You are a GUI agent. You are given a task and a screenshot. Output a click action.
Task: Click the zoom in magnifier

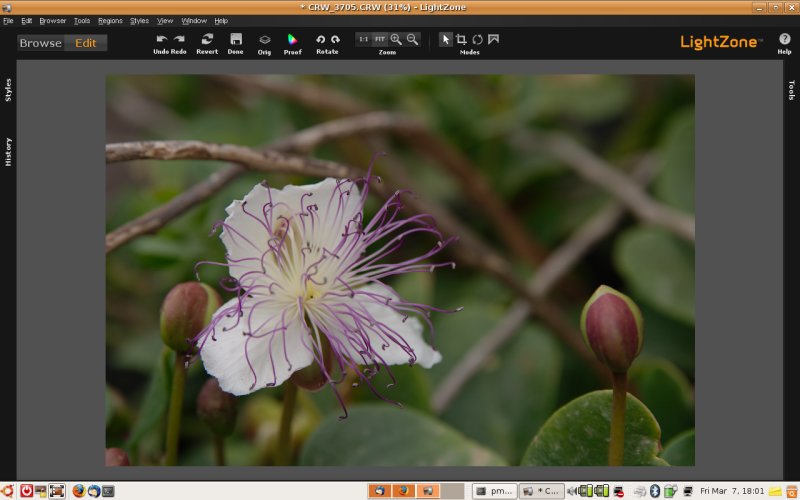[x=396, y=39]
